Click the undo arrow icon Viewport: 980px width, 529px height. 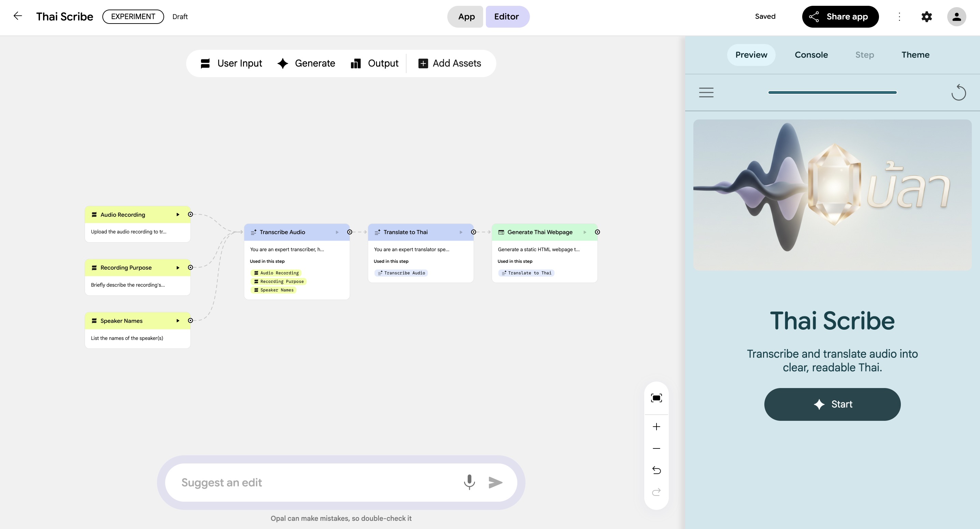click(x=656, y=470)
